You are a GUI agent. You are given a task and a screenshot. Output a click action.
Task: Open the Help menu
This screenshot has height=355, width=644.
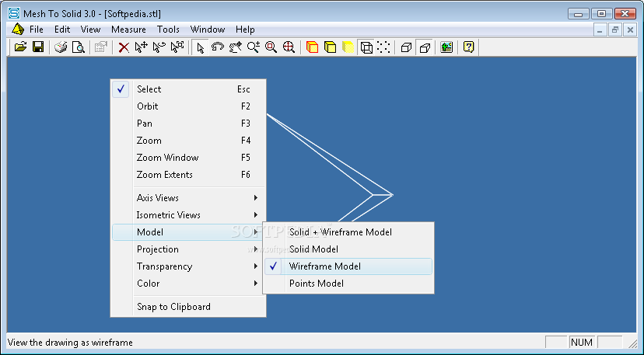point(245,30)
